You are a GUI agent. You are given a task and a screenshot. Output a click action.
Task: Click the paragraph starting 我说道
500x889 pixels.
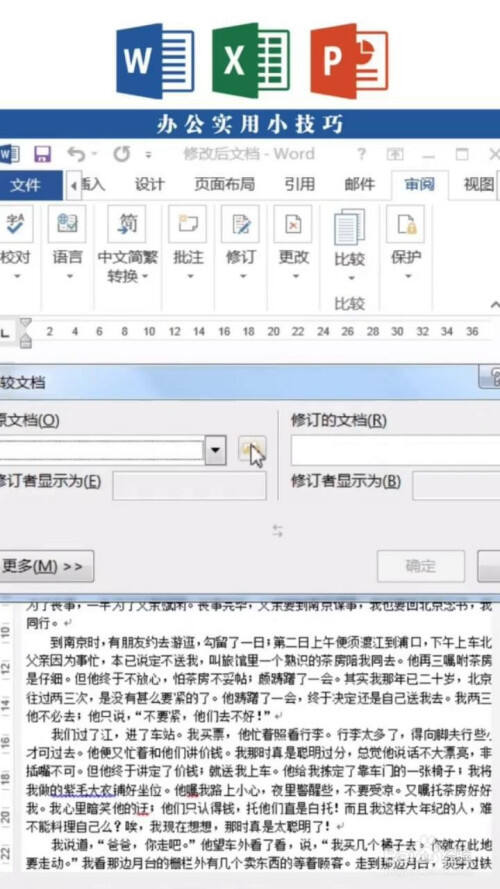pos(259,854)
